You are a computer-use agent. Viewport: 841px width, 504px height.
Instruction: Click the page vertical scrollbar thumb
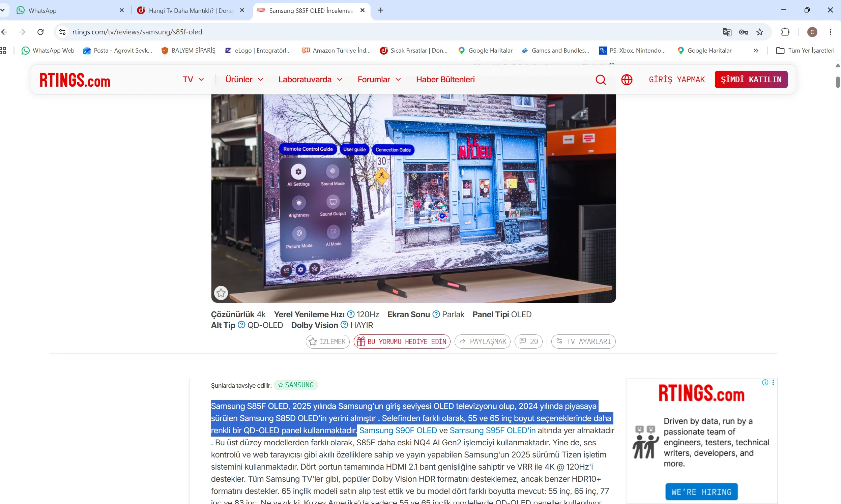tap(838, 83)
